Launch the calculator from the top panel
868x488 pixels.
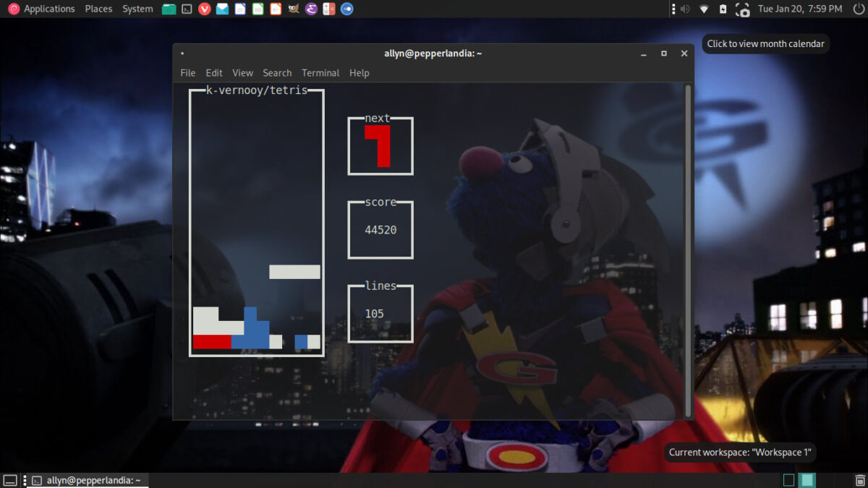[329, 9]
